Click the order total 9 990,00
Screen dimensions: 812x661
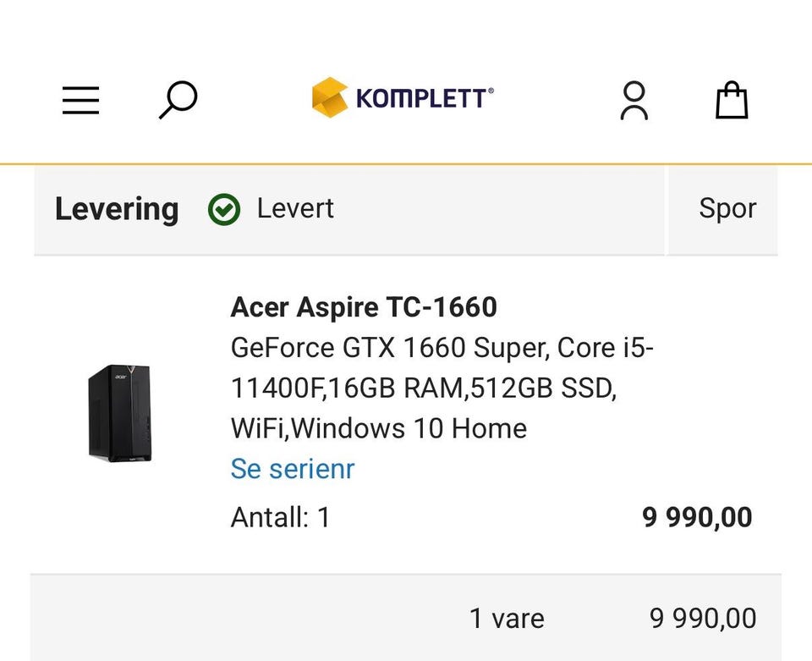pyautogui.click(x=702, y=618)
